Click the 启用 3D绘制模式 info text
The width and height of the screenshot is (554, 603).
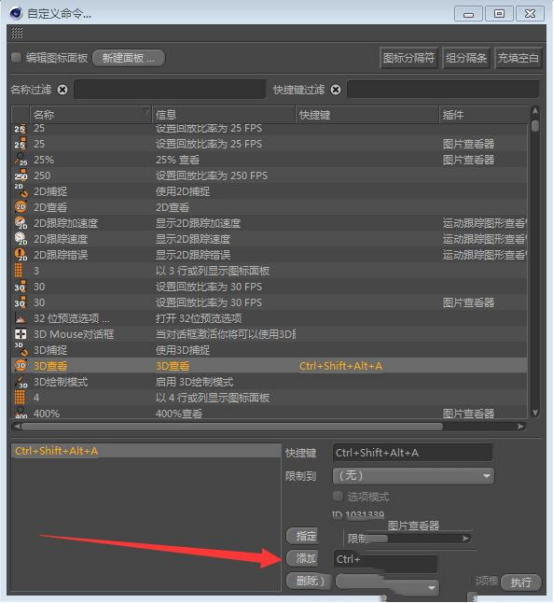tap(194, 381)
